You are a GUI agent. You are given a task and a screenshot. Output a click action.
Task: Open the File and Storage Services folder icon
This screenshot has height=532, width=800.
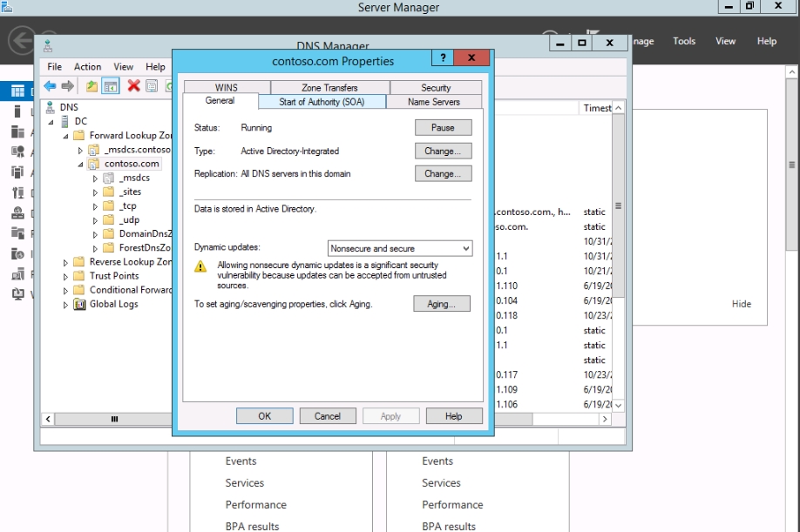click(x=17, y=233)
